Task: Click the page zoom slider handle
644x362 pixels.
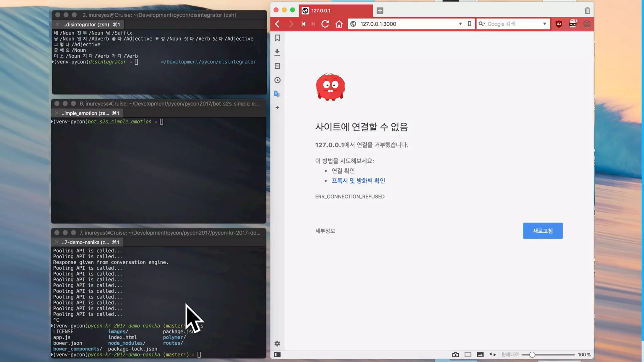Action: (x=532, y=354)
